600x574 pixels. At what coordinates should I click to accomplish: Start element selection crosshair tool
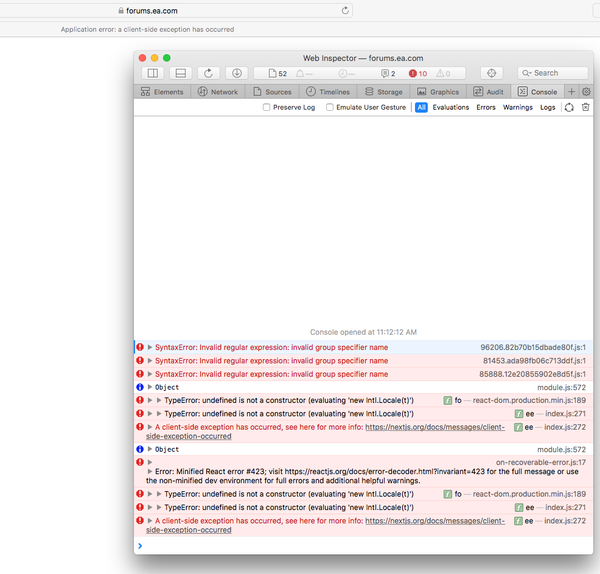coord(491,73)
